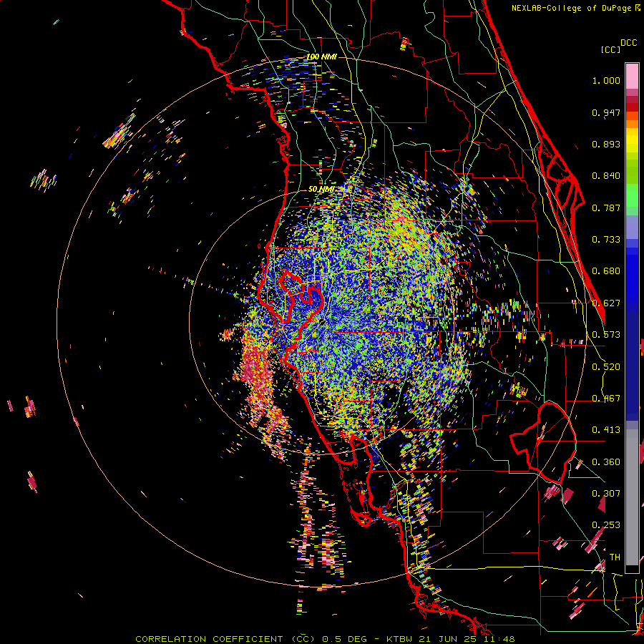Select the 0.840 scale value
Image resolution: width=644 pixels, height=644 pixels.
coord(606,176)
